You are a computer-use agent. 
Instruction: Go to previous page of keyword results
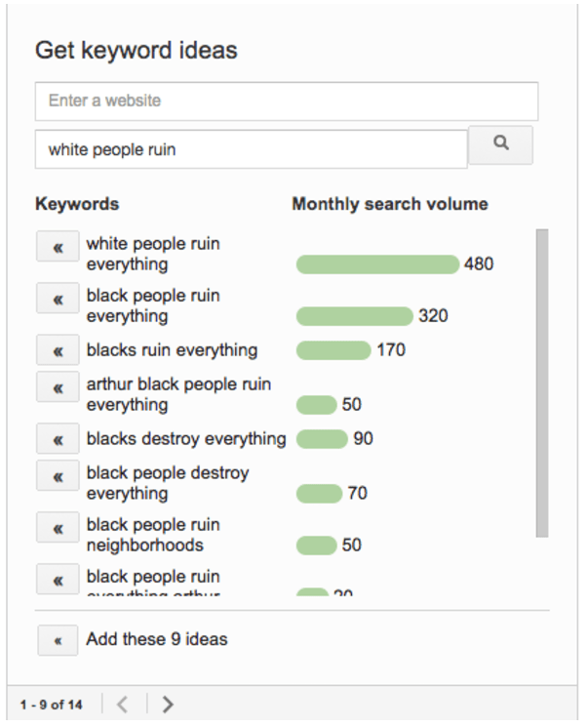click(x=123, y=704)
